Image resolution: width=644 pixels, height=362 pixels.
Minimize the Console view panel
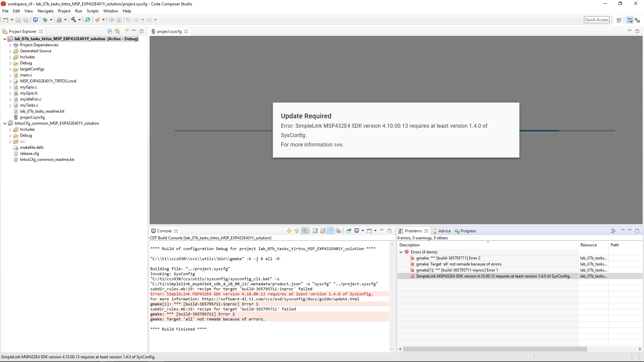click(x=382, y=230)
